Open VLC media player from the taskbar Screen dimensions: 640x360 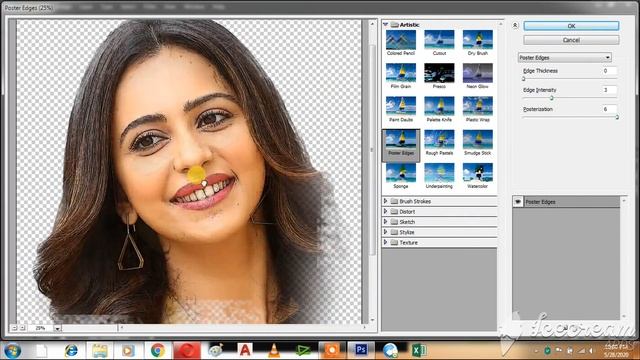click(x=274, y=350)
